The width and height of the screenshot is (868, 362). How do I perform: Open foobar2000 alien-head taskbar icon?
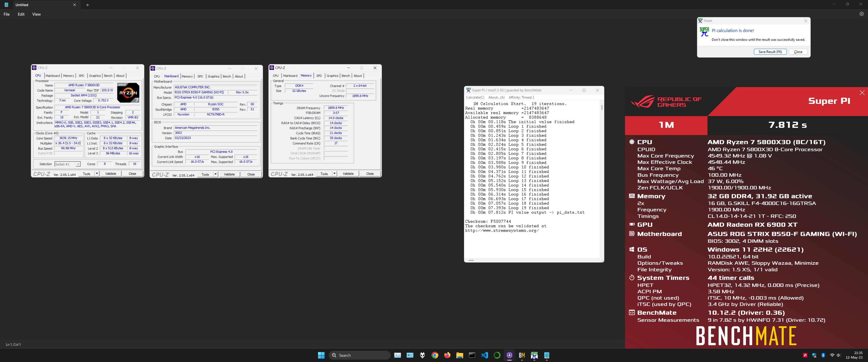(422, 355)
